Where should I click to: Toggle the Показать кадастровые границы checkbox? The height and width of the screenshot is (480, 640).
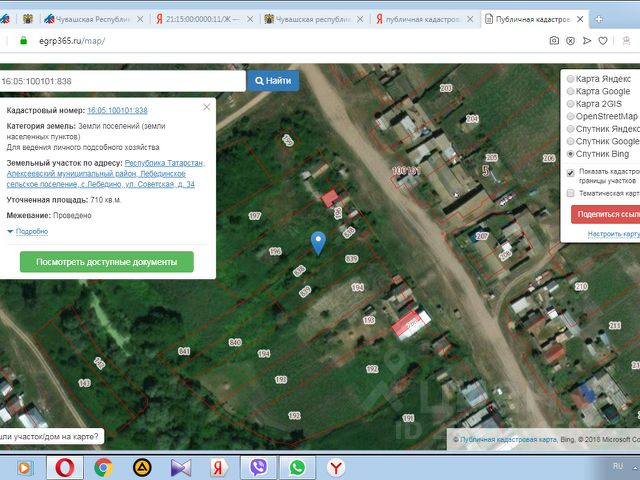point(571,173)
